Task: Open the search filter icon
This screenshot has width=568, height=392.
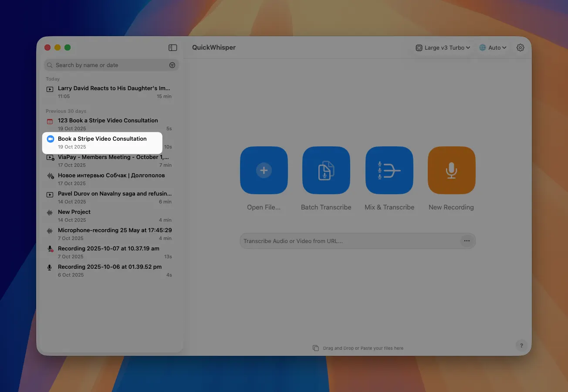Action: point(172,65)
